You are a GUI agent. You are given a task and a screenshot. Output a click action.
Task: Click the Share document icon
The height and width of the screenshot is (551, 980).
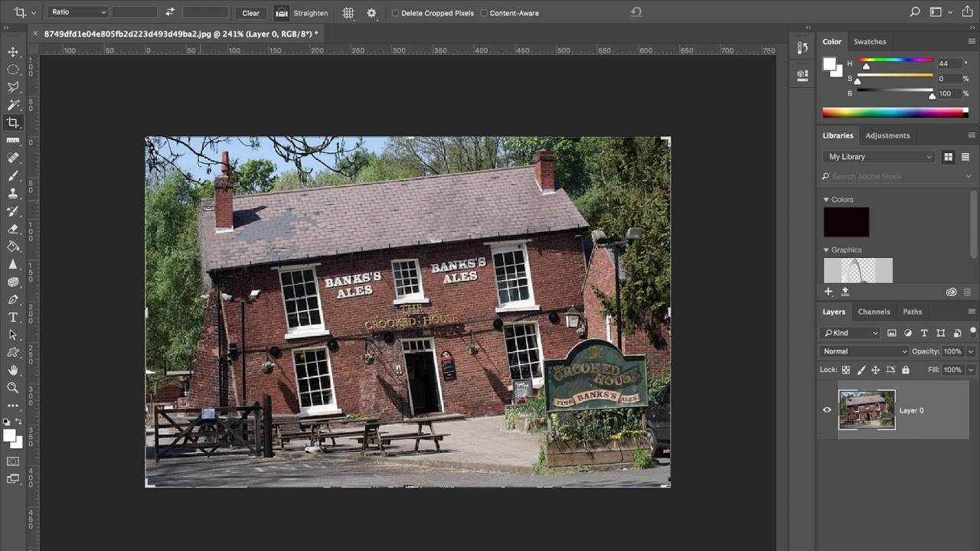[x=968, y=12]
